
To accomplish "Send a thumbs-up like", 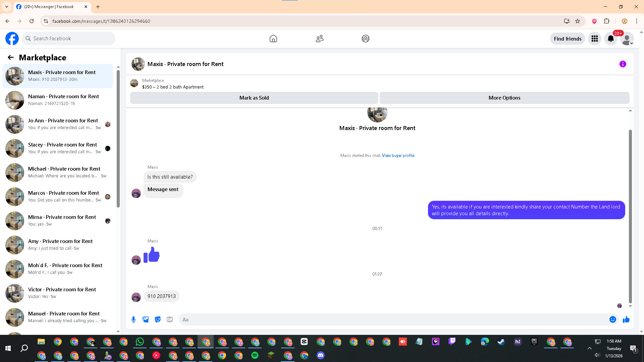I will [x=626, y=319].
